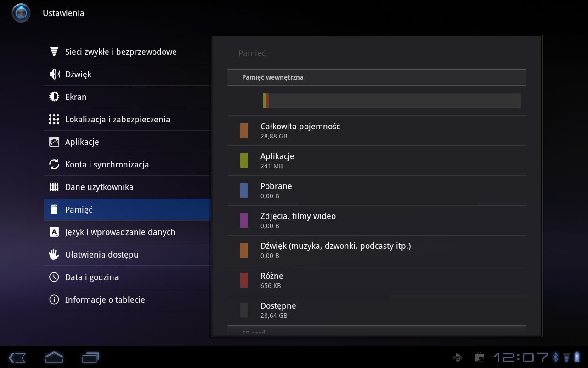The image size is (588, 368).
Task: Select the Dostępne 28,64 GB row
Action: click(376, 310)
